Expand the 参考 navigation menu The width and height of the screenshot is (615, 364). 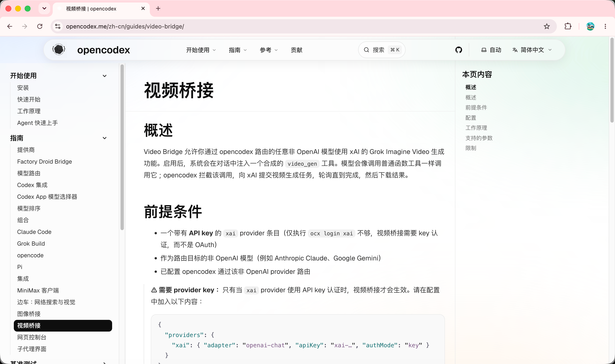pyautogui.click(x=269, y=50)
